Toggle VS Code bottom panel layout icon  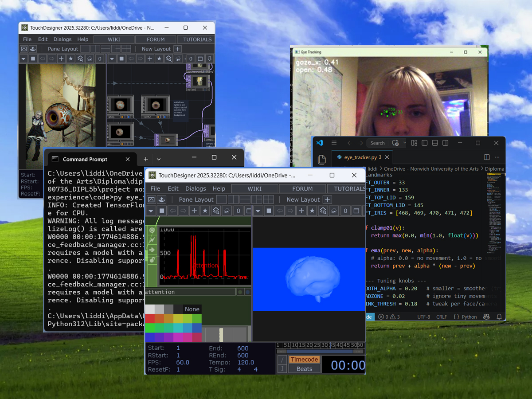(435, 143)
